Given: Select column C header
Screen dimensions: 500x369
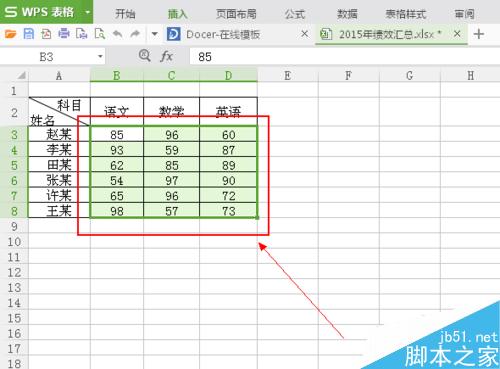Looking at the screenshot, I should click(x=171, y=76).
